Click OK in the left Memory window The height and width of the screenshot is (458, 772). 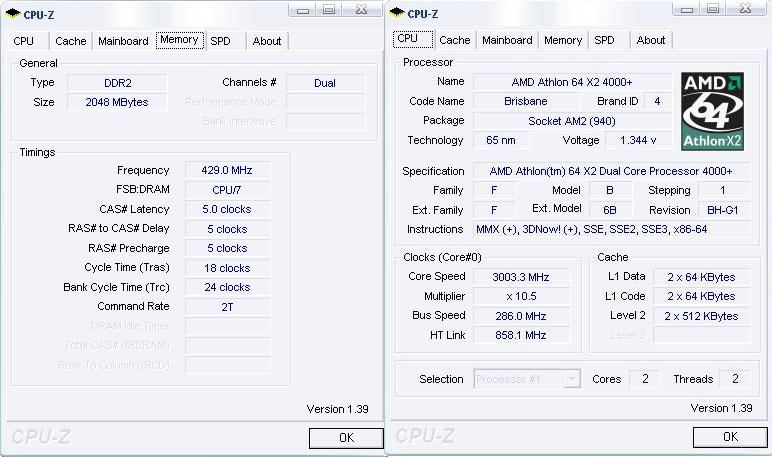[346, 438]
